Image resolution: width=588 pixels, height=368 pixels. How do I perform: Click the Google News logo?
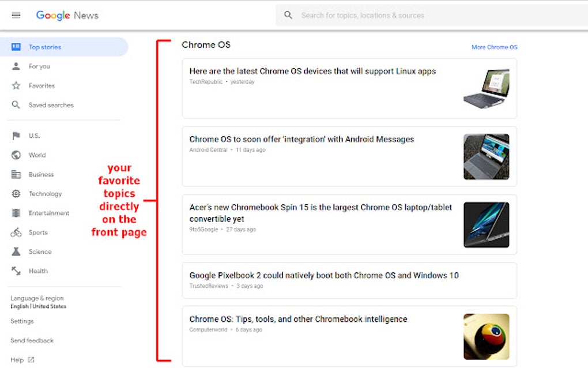click(67, 16)
